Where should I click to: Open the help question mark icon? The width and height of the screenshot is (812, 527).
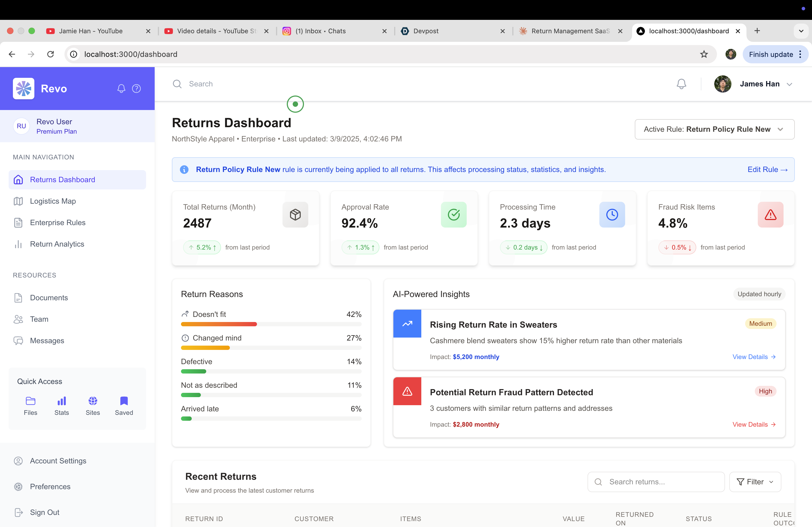(x=136, y=89)
